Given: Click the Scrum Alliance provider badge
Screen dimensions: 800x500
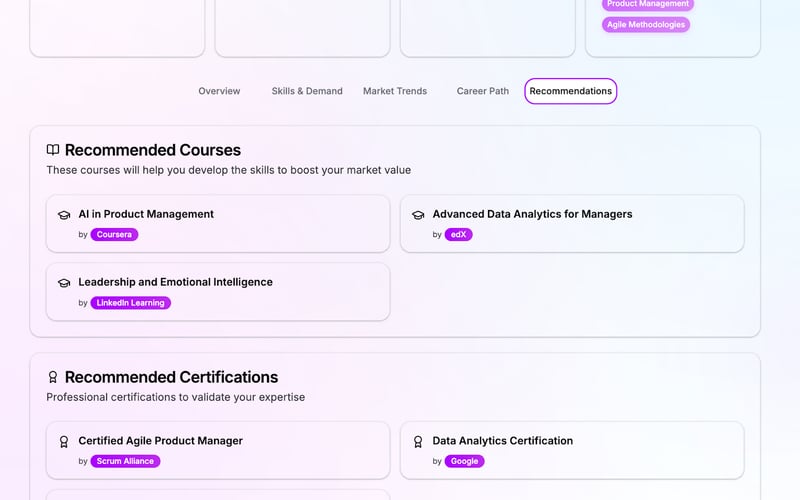Looking at the screenshot, I should point(125,461).
